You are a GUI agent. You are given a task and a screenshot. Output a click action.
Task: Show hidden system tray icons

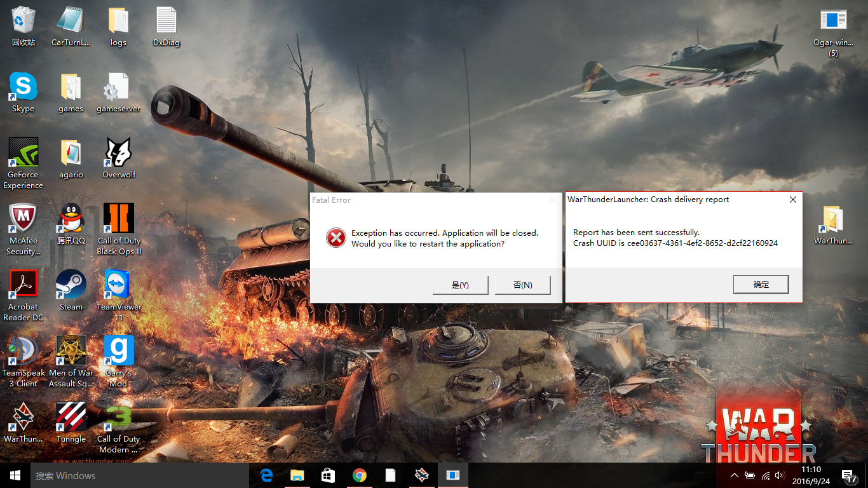coord(735,475)
